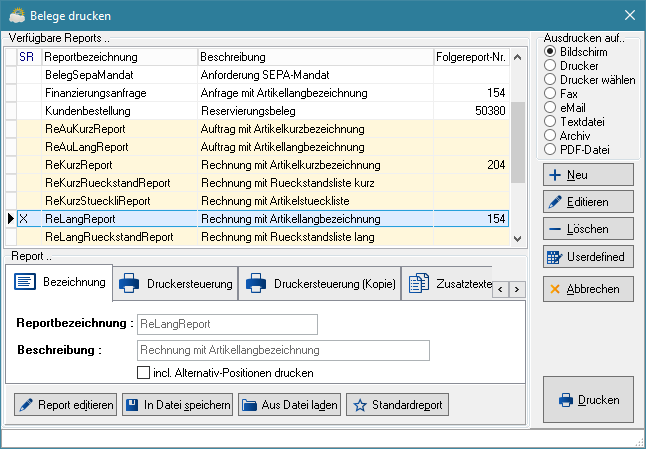This screenshot has height=449, width=646.
Task: Close the Belege drucken dialog
Action: coord(630,15)
